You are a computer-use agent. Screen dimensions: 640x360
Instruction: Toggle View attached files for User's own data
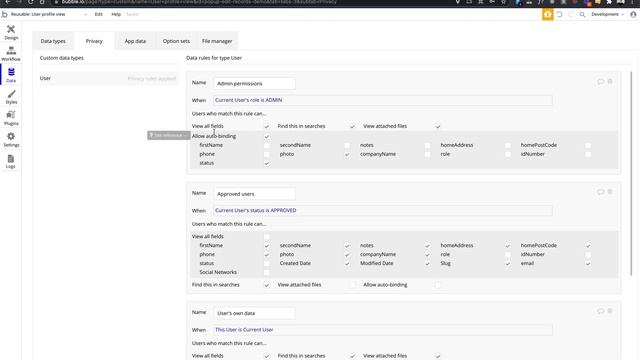(x=438, y=356)
